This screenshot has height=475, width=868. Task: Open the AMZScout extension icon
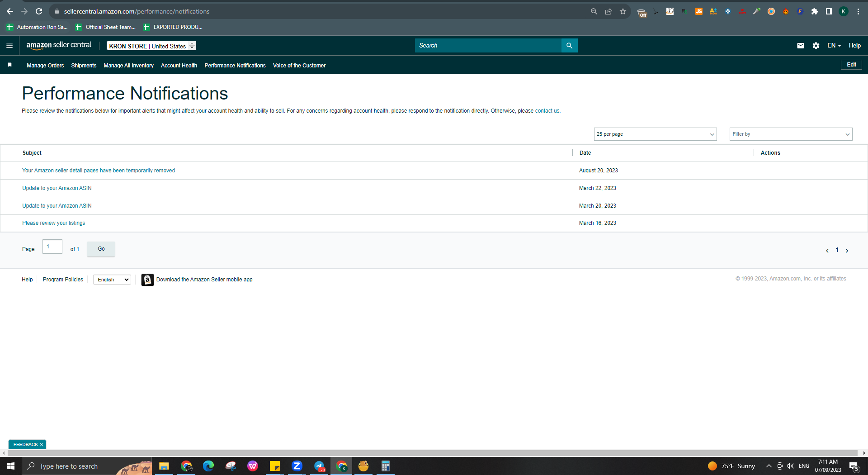[x=713, y=11]
